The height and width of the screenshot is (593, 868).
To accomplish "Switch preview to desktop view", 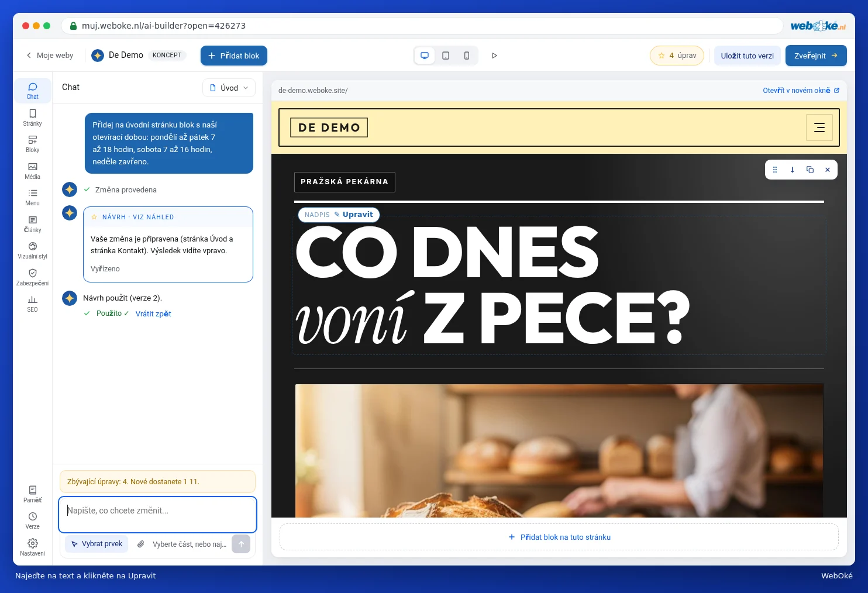I will 425,56.
